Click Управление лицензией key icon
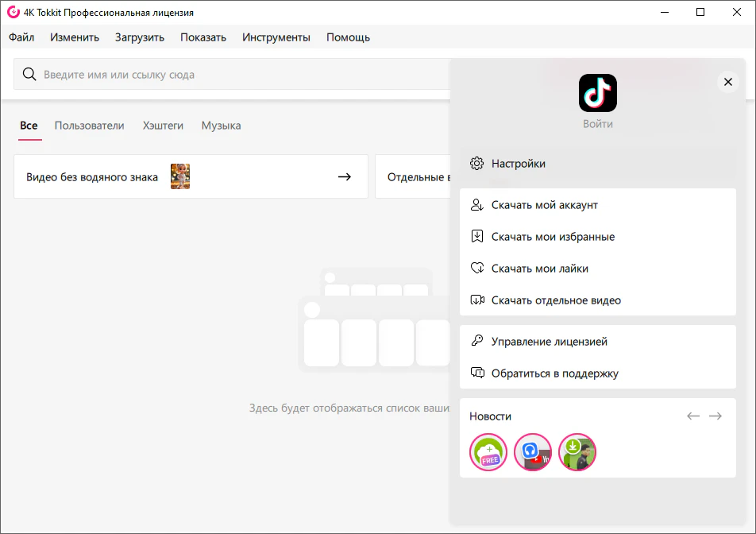 point(477,342)
